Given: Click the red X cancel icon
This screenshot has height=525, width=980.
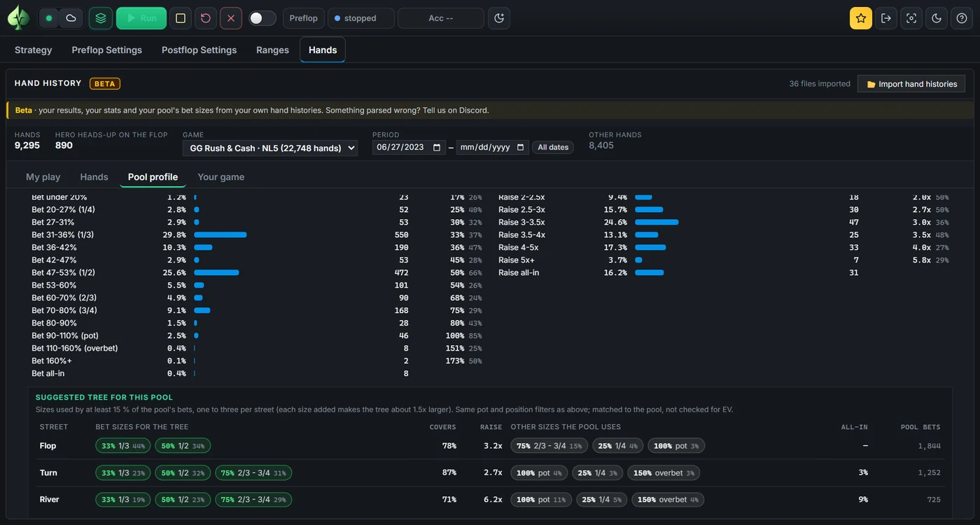Looking at the screenshot, I should pos(231,18).
